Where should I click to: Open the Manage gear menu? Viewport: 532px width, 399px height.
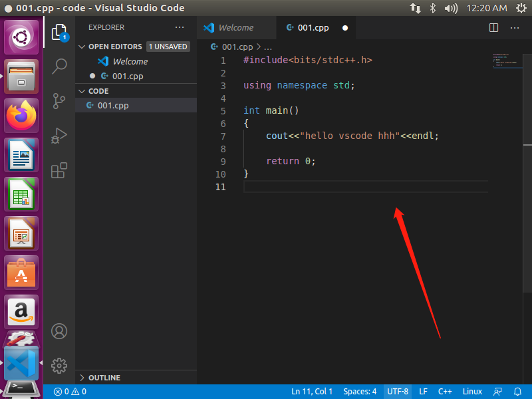click(x=59, y=366)
